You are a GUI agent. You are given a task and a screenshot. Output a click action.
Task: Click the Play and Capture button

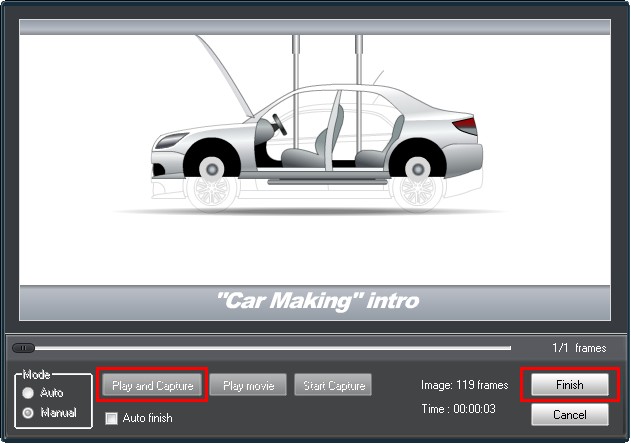152,385
